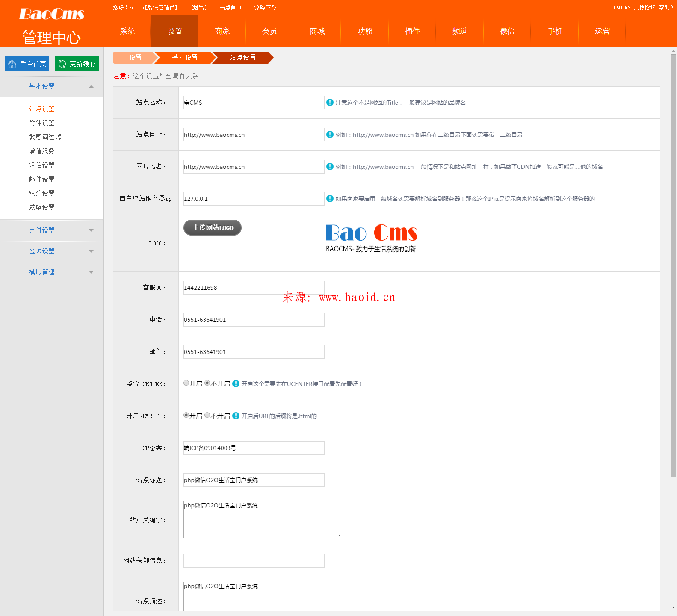
Task: Open the 商家 top navigation tab
Action: click(222, 31)
